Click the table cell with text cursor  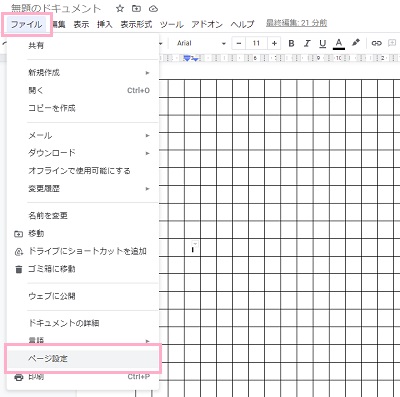(193, 247)
